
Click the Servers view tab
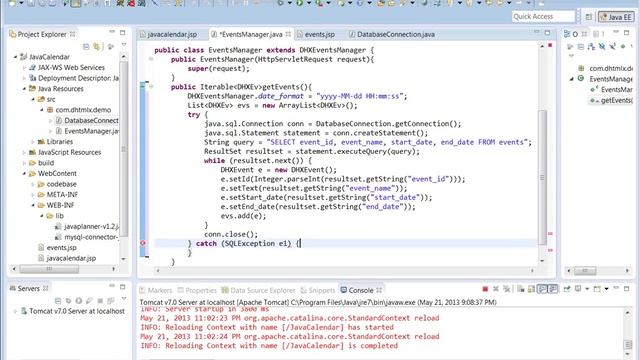click(29, 289)
